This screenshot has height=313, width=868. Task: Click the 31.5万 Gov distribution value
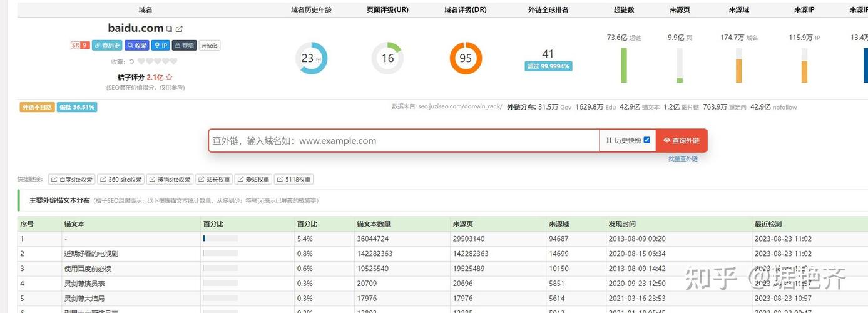[555, 107]
